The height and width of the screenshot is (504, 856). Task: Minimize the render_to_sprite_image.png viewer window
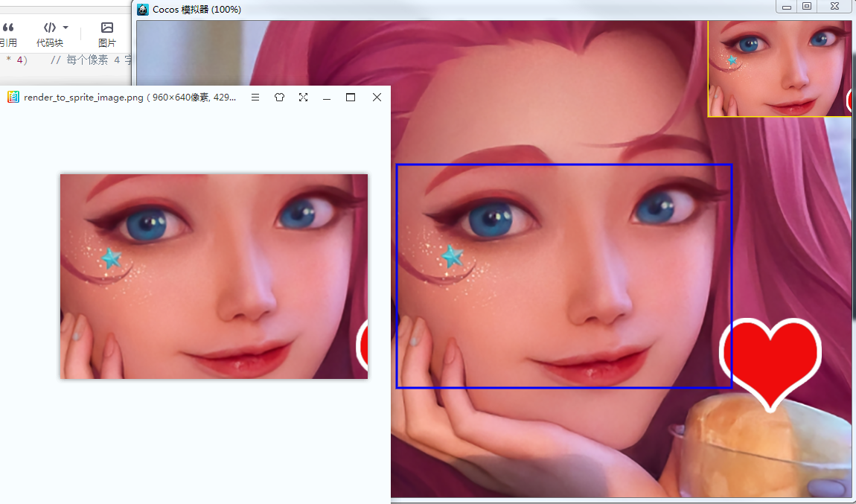click(x=327, y=98)
